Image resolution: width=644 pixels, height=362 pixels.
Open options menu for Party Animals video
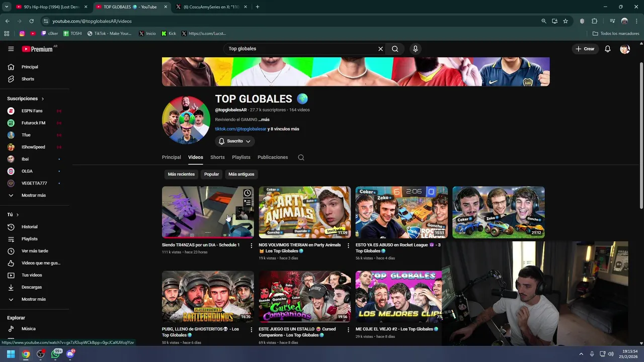click(348, 246)
